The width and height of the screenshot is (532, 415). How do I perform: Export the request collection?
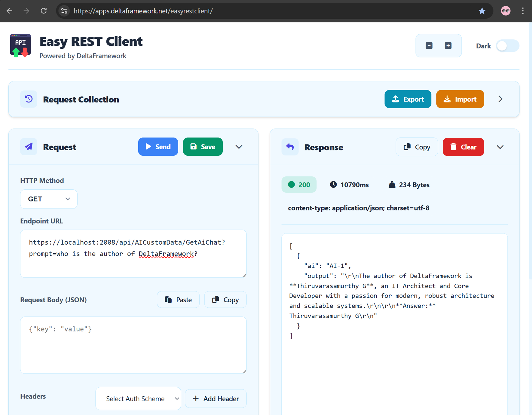[408, 99]
